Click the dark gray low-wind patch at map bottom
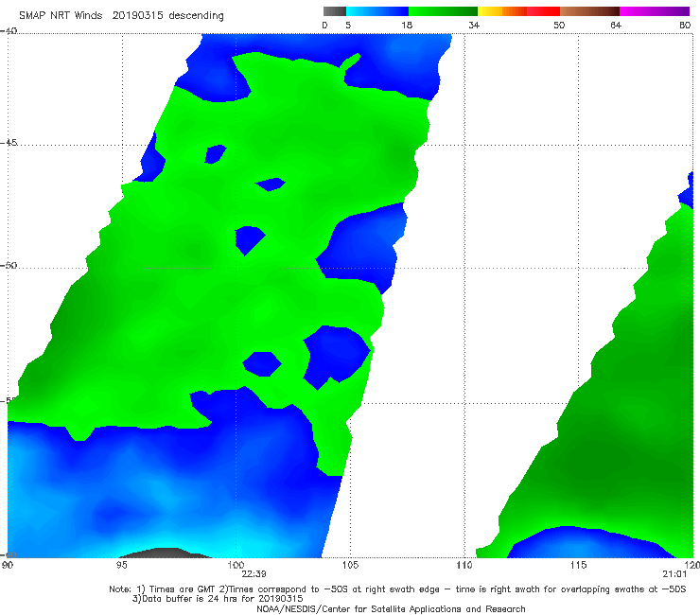The image size is (700, 615). [167, 553]
